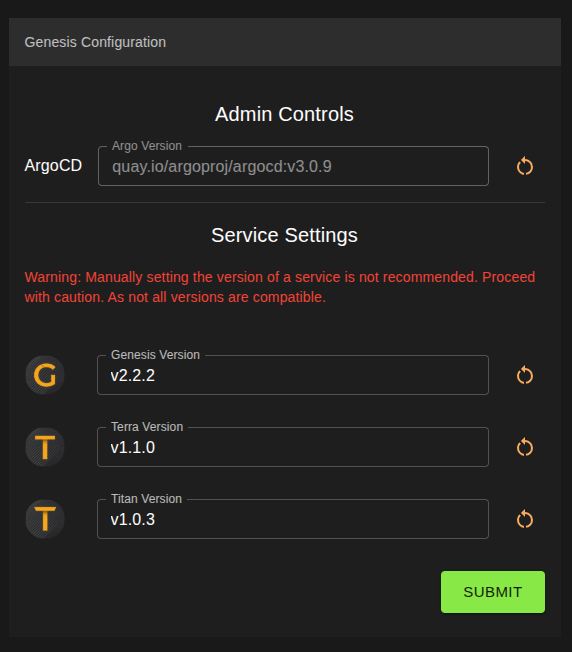This screenshot has height=652, width=572.
Task: Click the Genesis Configuration header title
Action: 95,42
